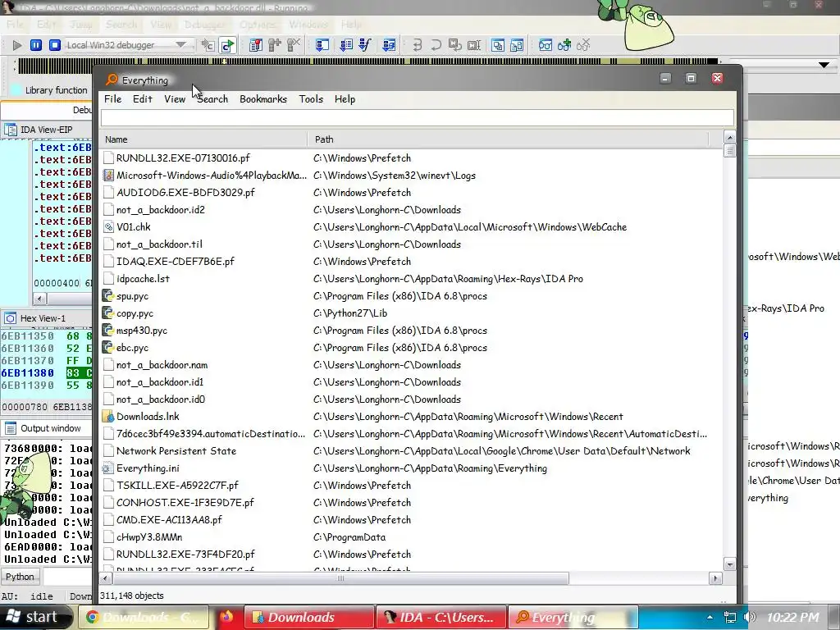Viewport: 840px width, 630px height.
Task: Select CMD.EXE-AC113AA8.pf file
Action: click(x=169, y=519)
